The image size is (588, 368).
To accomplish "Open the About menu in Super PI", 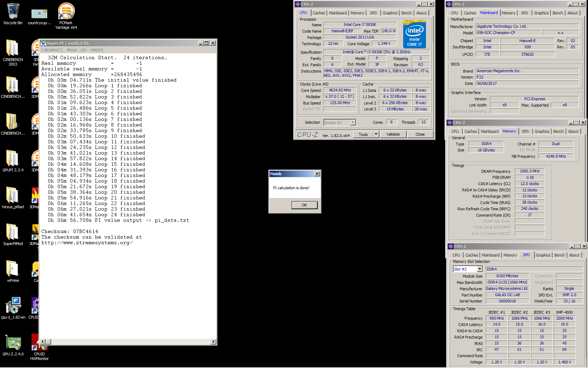I will click(76, 50).
